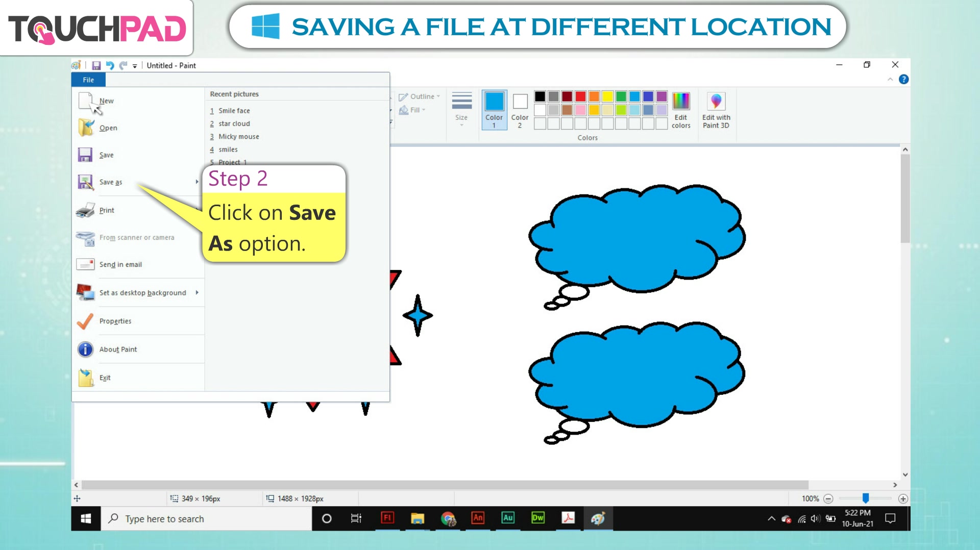Open Adobe Animate from the taskbar

point(478,518)
